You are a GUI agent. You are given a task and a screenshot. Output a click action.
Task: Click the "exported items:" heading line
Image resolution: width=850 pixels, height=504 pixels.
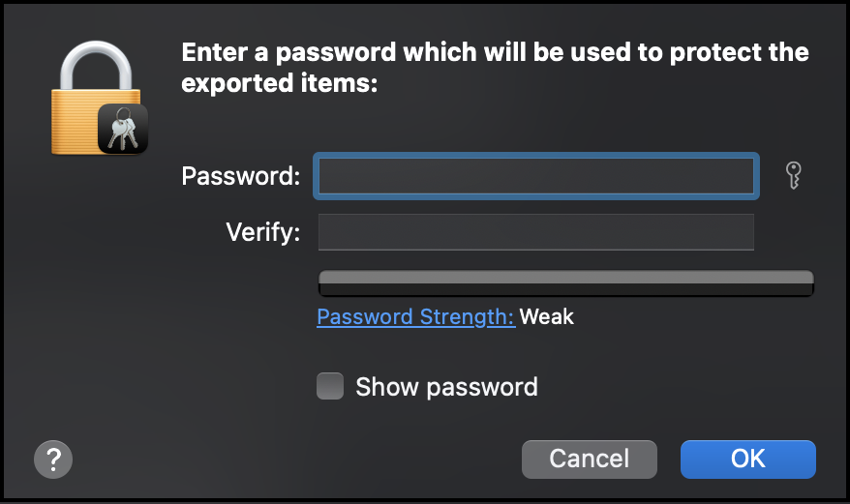click(279, 83)
